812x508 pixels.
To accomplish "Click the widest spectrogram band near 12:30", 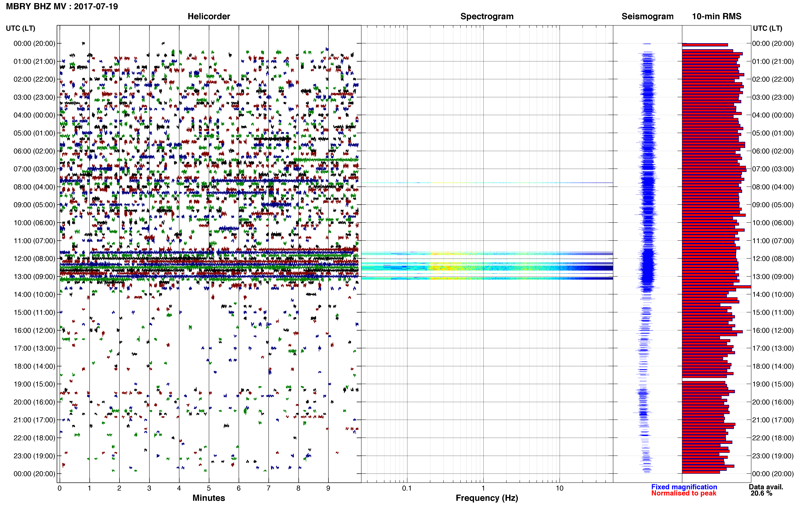I will 487,268.
